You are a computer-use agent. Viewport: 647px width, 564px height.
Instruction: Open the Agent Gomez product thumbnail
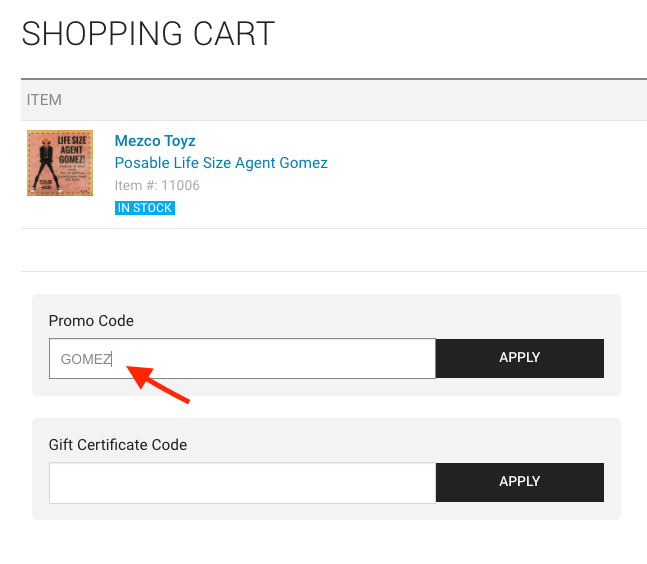(60, 163)
